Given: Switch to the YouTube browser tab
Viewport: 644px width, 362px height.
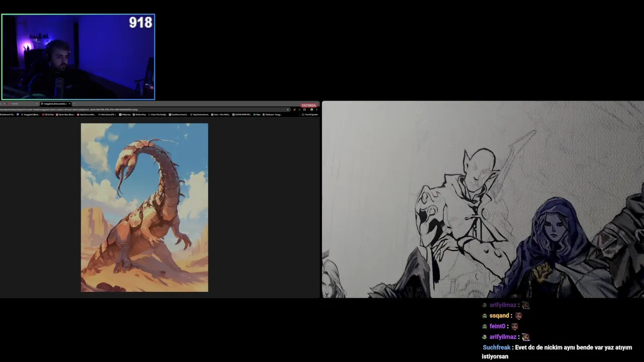Looking at the screenshot, I should (x=23, y=104).
